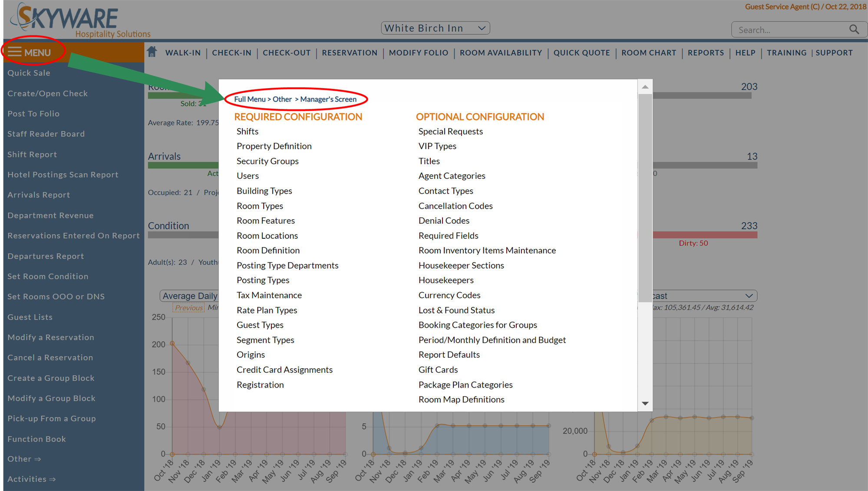Open WALK-IN from the top navigation

[183, 53]
